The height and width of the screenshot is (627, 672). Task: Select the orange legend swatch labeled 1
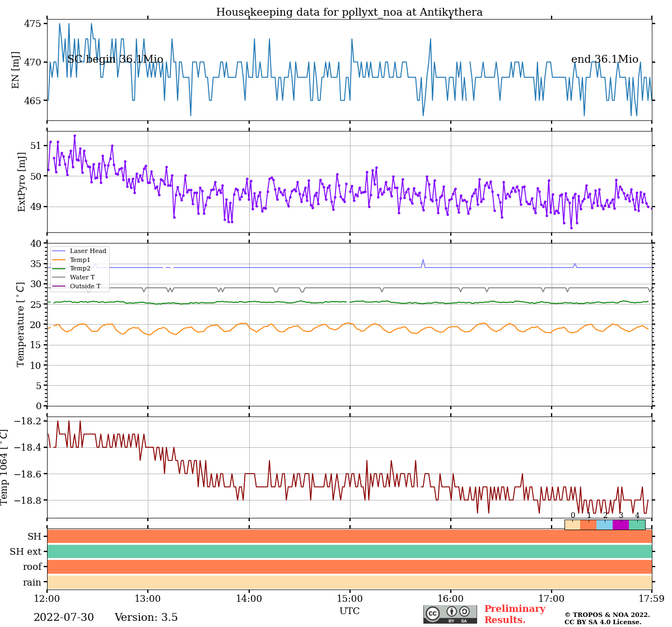589,525
